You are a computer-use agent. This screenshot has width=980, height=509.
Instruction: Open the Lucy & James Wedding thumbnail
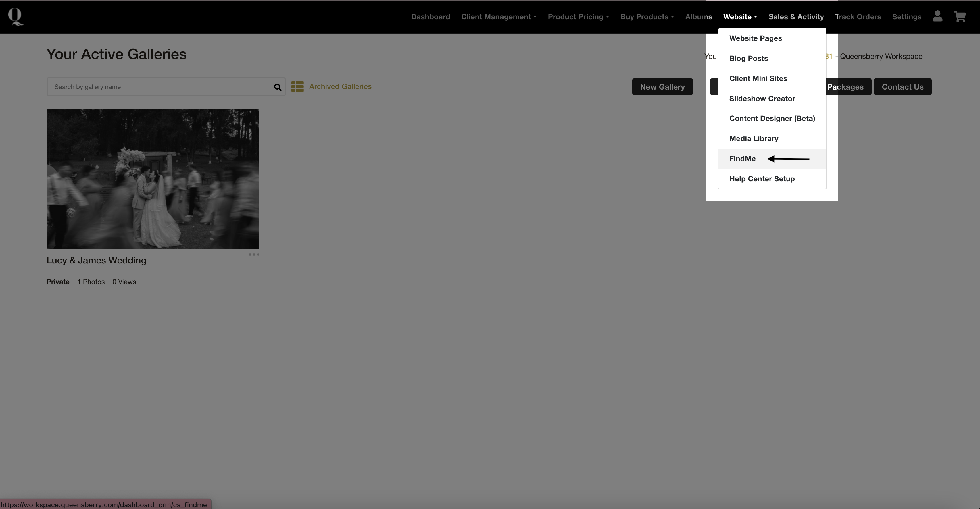tap(153, 179)
